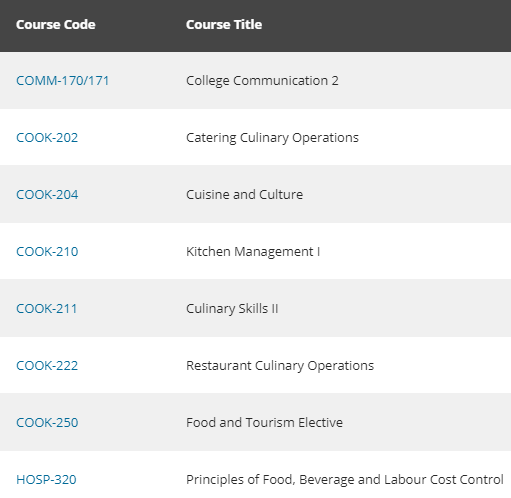This screenshot has height=498, width=511.
Task: Select the Cuisine and Culture title
Action: tap(244, 195)
